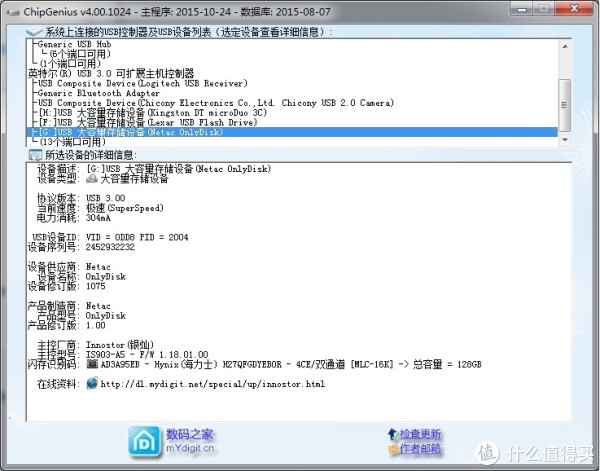The width and height of the screenshot is (600, 471).
Task: Click the product revision value 1.00
Action: (96, 325)
